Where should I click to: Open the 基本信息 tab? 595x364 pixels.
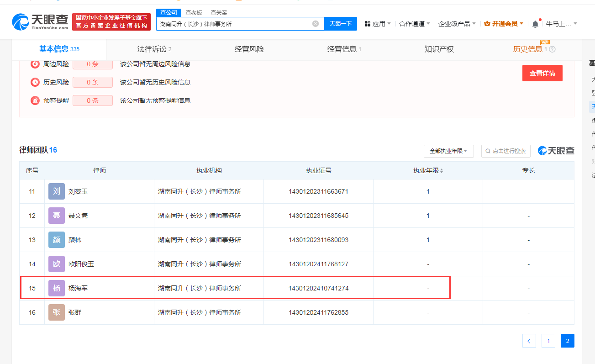(x=59, y=49)
